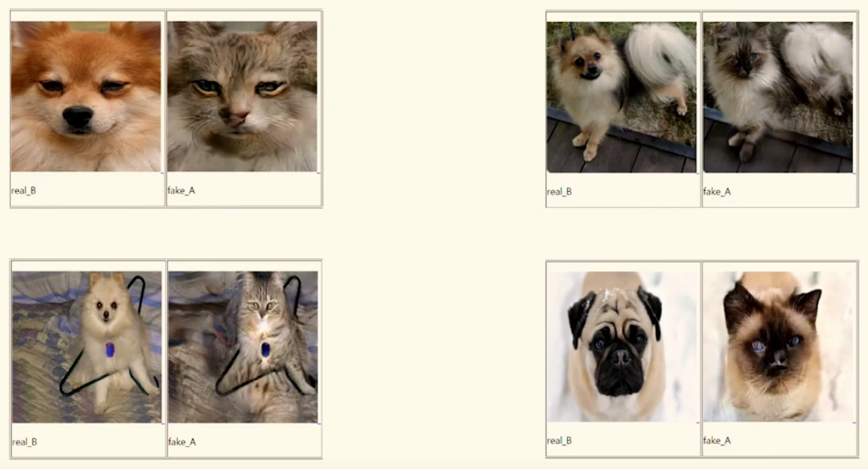Click real_B label under the deck Pomeranian
Screen dimensions: 868x469
click(x=560, y=192)
